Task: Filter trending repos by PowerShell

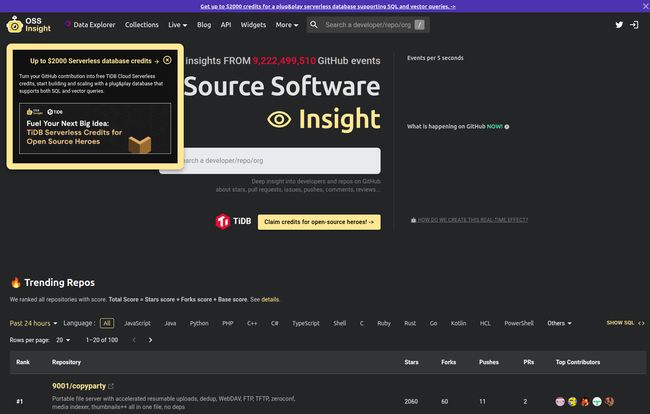Action: (x=519, y=323)
